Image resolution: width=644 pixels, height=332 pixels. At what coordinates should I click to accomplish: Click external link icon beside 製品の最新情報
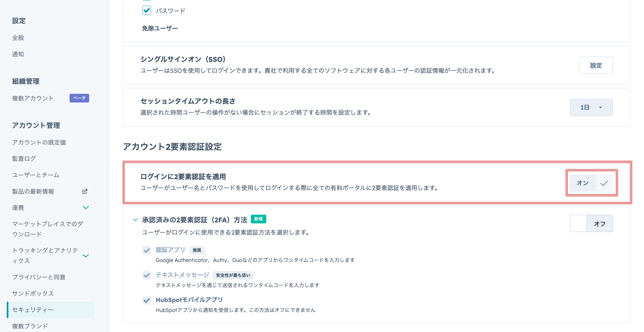(85, 191)
